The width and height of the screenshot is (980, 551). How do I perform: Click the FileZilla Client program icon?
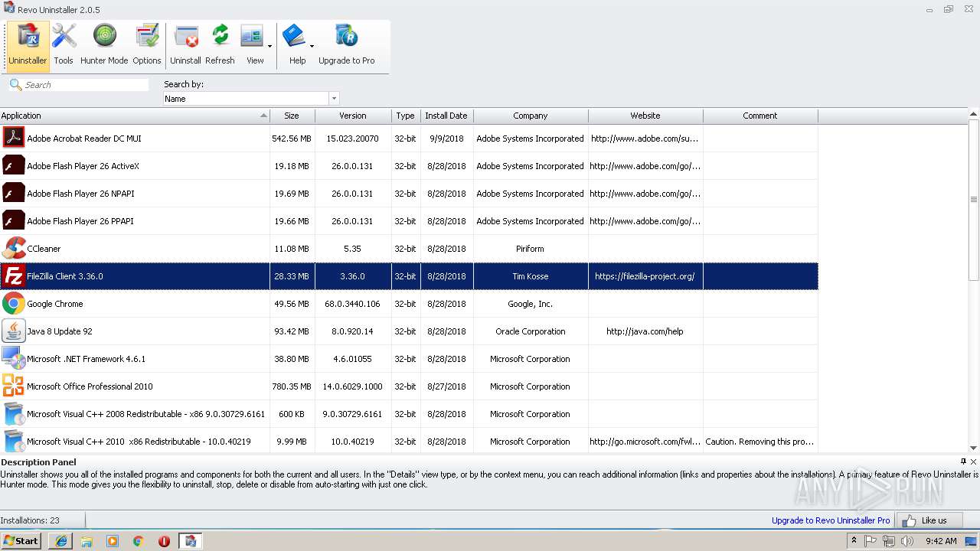pyautogui.click(x=13, y=276)
